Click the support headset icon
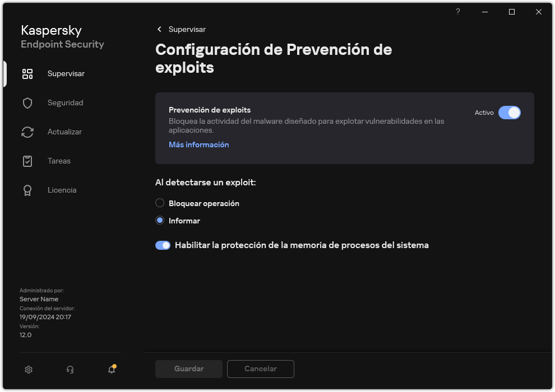This screenshot has width=555, height=392. point(70,370)
